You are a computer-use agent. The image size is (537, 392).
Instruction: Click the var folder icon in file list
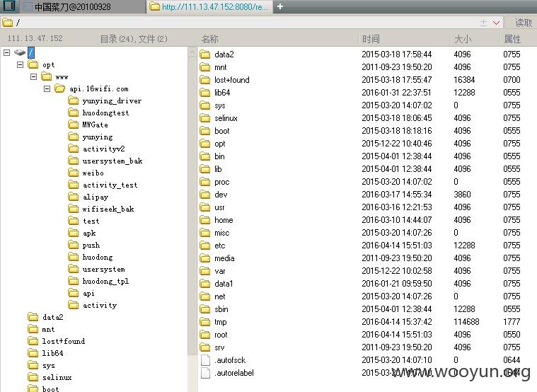(204, 271)
